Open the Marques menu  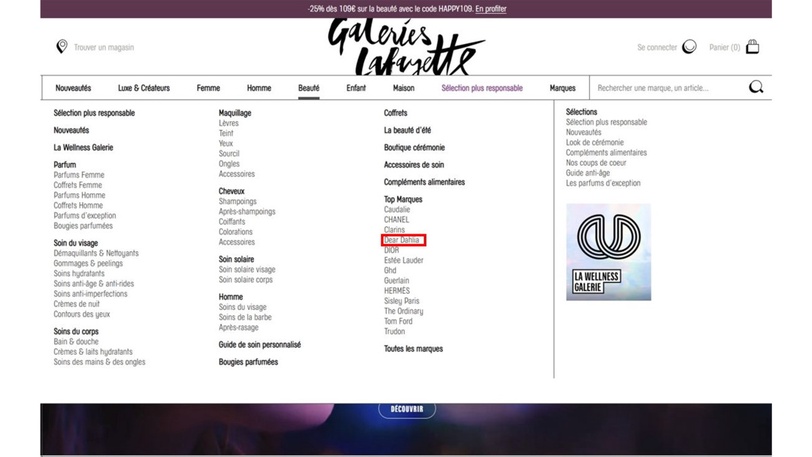click(562, 88)
